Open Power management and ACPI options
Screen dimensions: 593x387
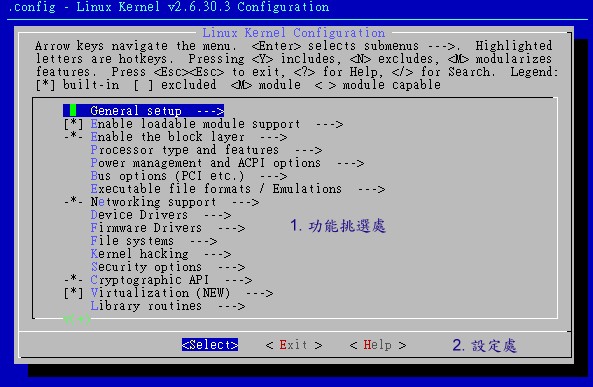205,163
